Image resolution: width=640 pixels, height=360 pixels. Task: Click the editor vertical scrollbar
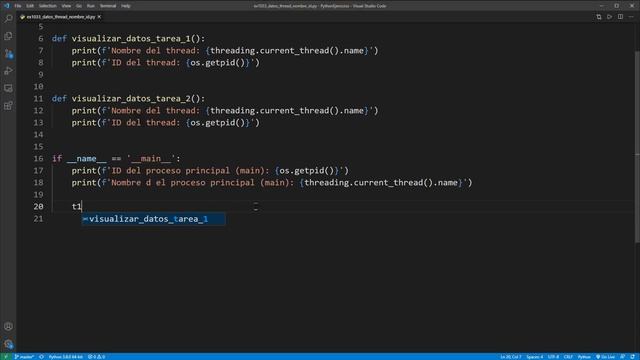(637, 147)
